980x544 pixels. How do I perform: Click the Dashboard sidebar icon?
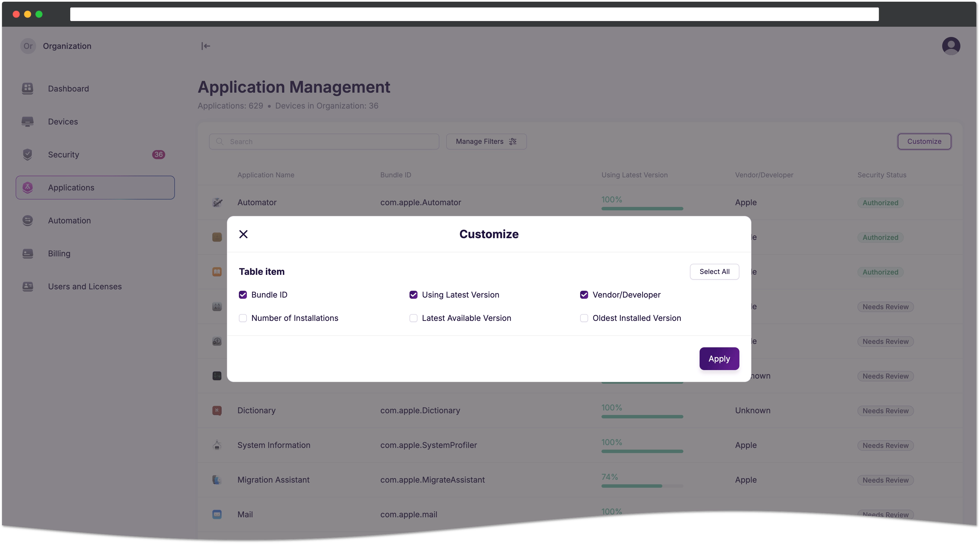click(27, 89)
